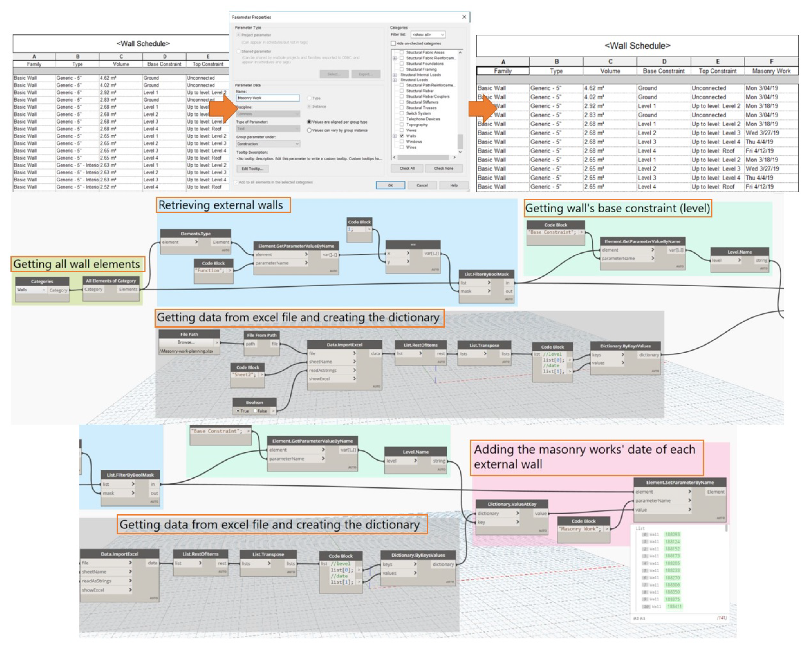The width and height of the screenshot is (812, 650).
Task: Click output port arrow of Boolean node
Action: 273,411
